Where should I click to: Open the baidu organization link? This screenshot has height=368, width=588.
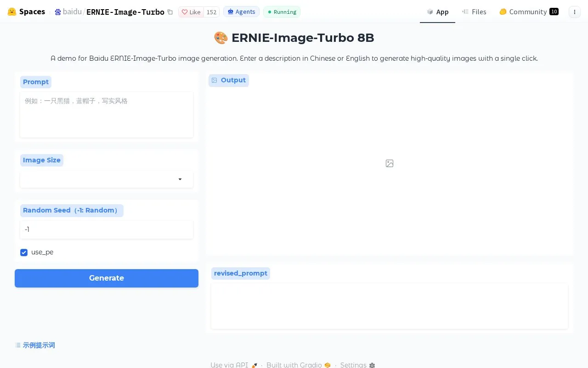coord(72,12)
